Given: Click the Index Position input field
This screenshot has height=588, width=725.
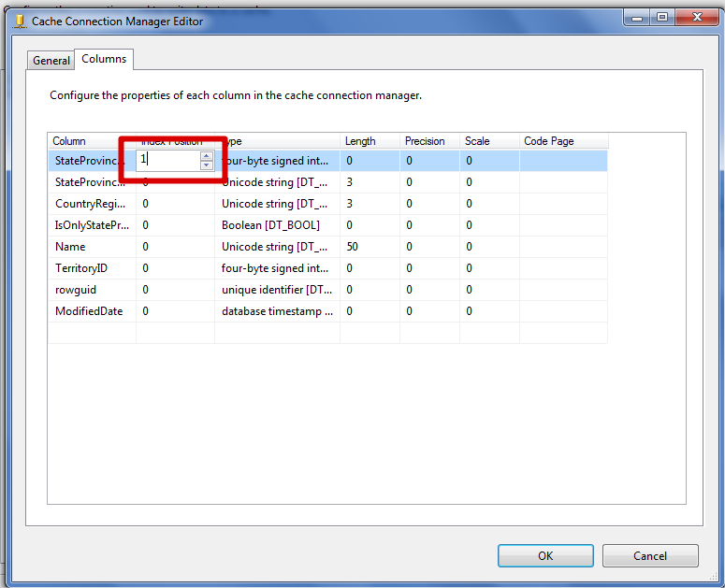Looking at the screenshot, I should point(168,160).
